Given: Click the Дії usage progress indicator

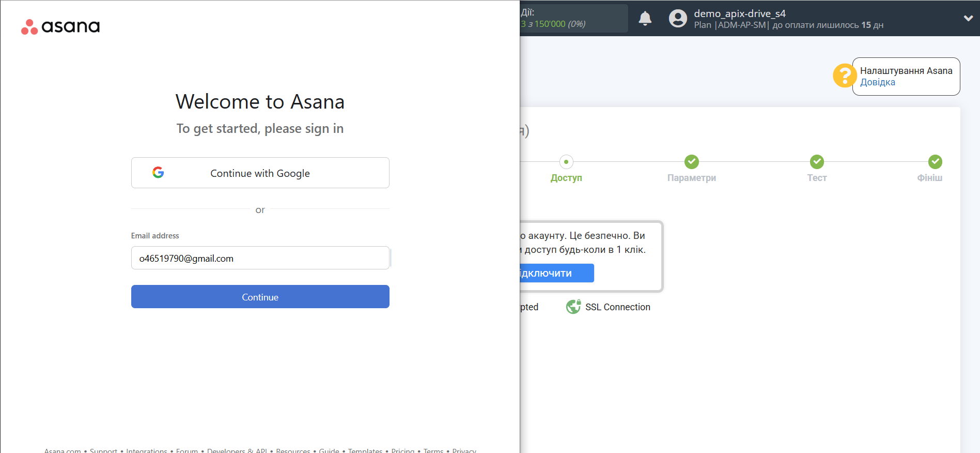Looking at the screenshot, I should [573, 19].
